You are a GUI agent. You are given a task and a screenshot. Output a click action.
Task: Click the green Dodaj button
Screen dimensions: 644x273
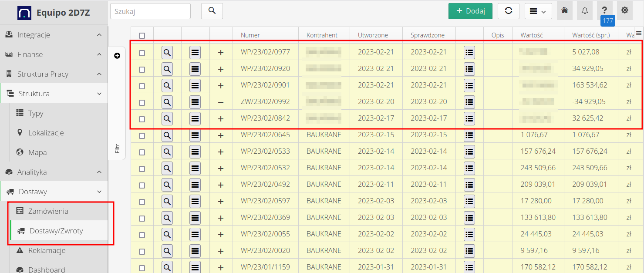(x=470, y=11)
